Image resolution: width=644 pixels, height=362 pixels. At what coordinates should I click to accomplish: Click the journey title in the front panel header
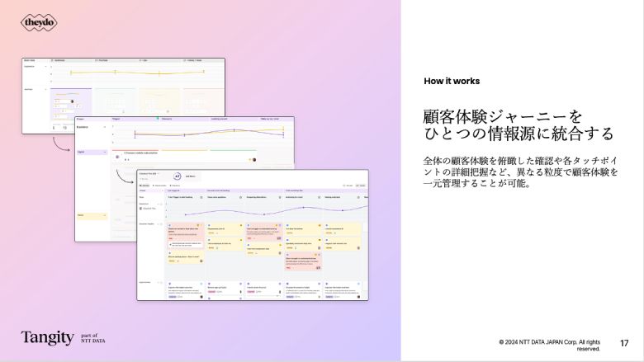tap(149, 173)
